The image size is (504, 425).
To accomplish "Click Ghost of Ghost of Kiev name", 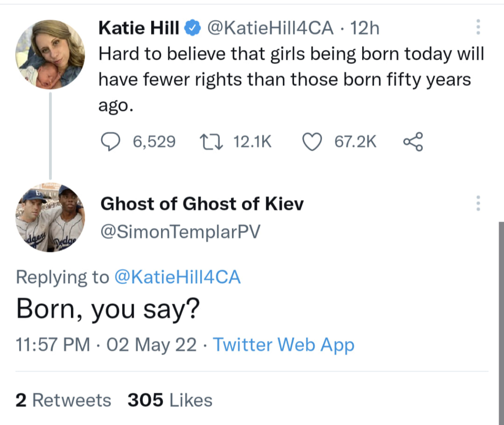I will pos(202,203).
